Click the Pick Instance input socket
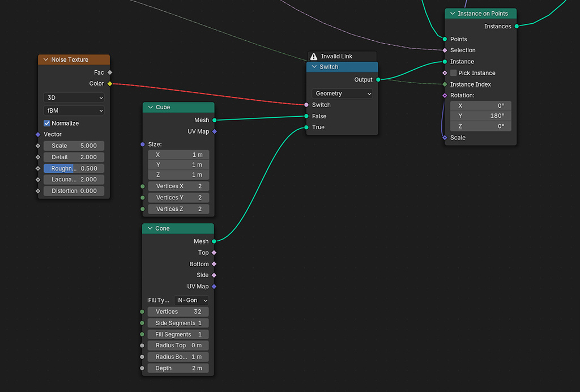580x392 pixels. (445, 73)
